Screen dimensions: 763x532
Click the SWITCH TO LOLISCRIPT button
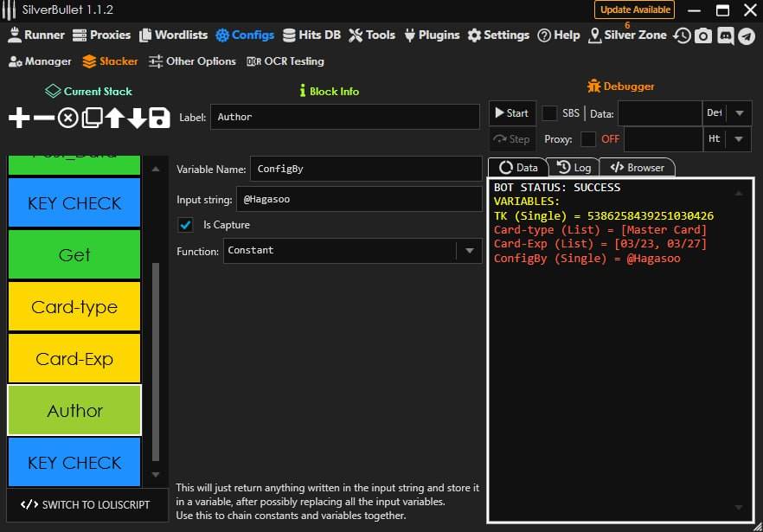click(x=85, y=504)
